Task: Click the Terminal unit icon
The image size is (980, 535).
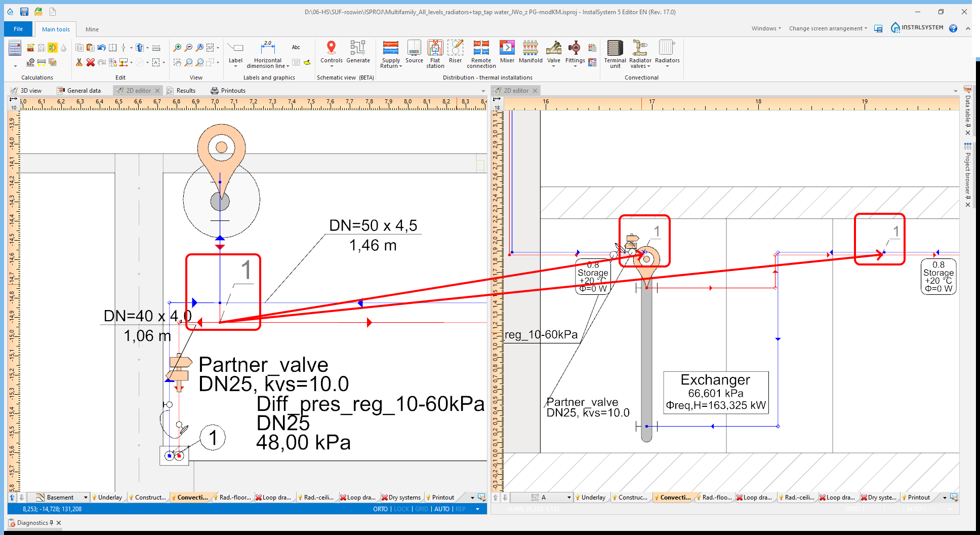Action: [x=615, y=54]
